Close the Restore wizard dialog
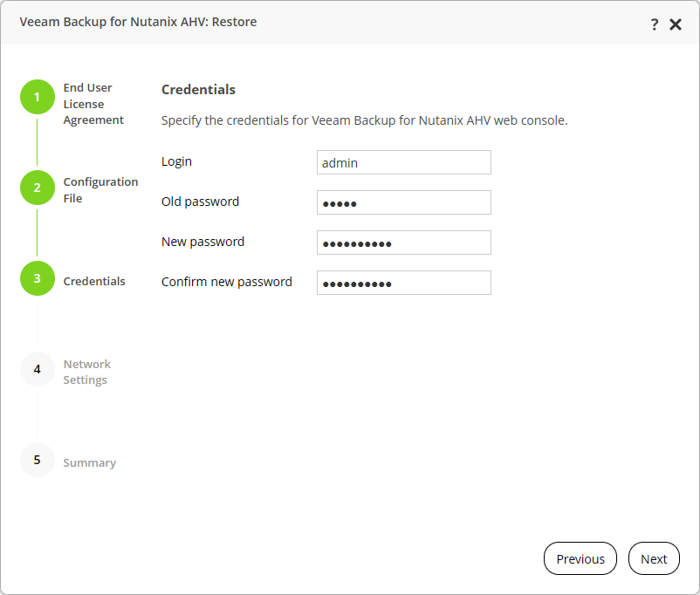Viewport: 700px width, 595px height. pyautogui.click(x=676, y=24)
